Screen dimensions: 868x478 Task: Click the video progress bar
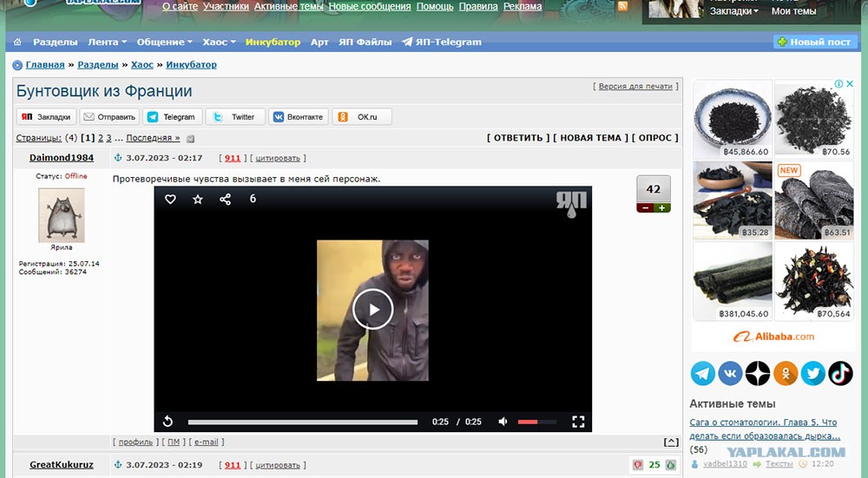(303, 422)
